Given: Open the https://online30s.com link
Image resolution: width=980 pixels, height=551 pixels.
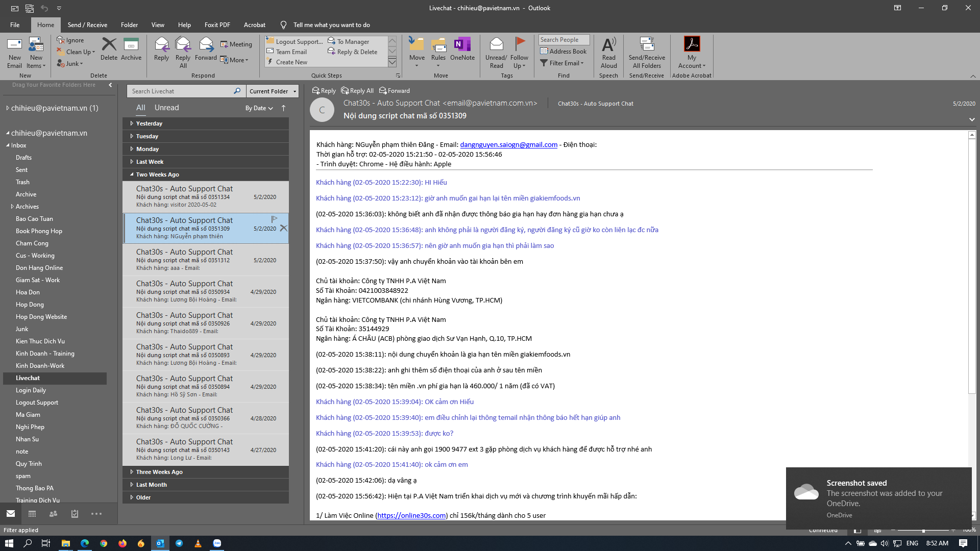Looking at the screenshot, I should (411, 516).
